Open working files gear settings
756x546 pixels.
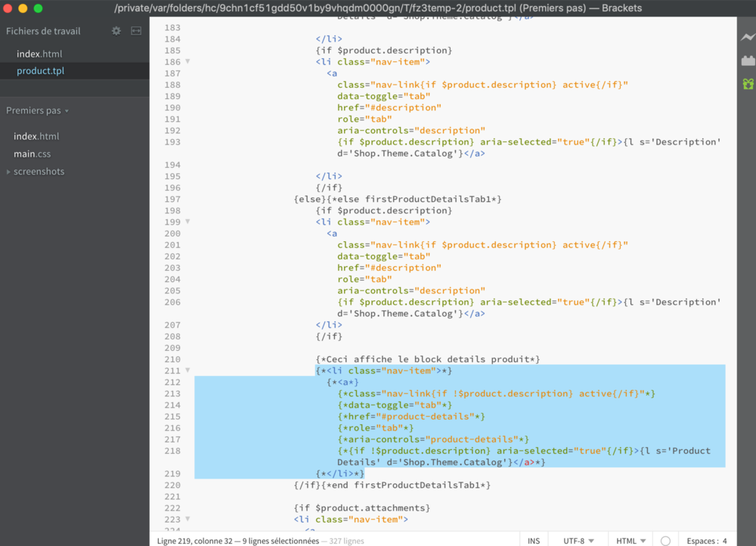116,31
